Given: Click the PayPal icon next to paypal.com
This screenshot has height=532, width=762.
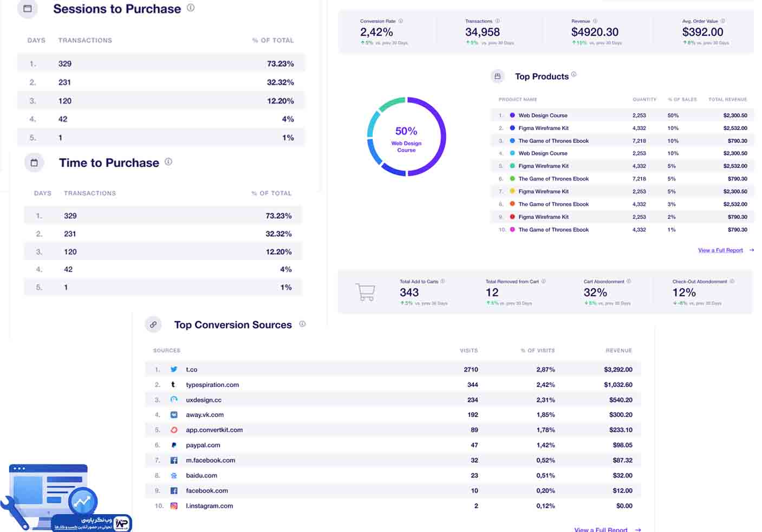Looking at the screenshot, I should 174,445.
